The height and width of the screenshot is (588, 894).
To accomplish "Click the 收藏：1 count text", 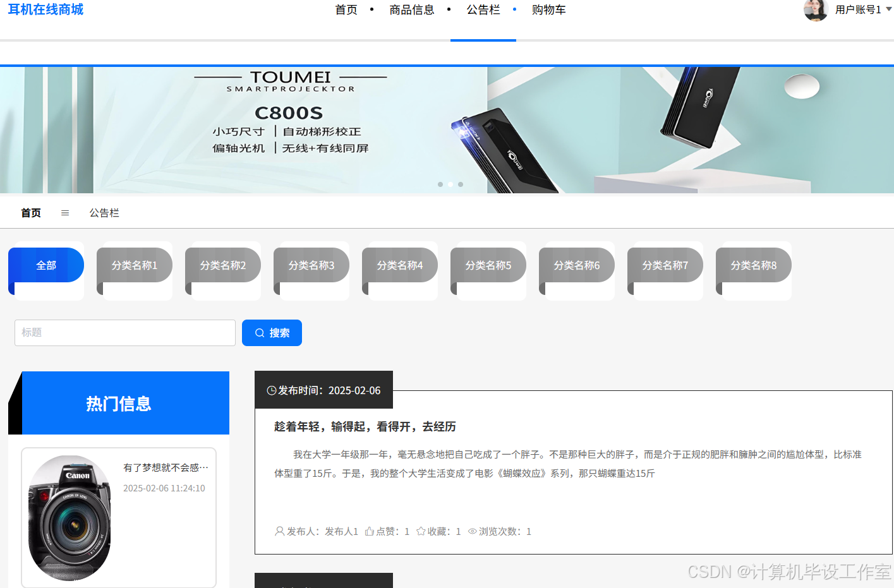I will [x=444, y=531].
